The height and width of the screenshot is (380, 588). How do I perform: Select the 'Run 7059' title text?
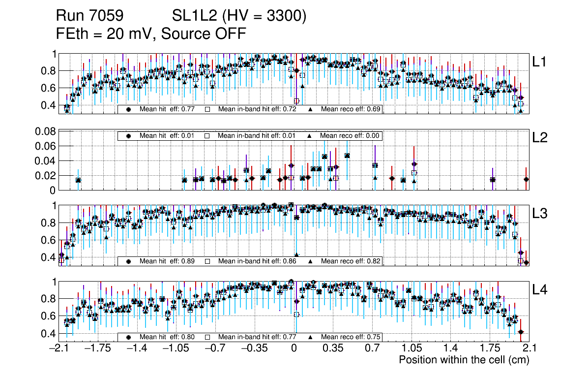89,17
